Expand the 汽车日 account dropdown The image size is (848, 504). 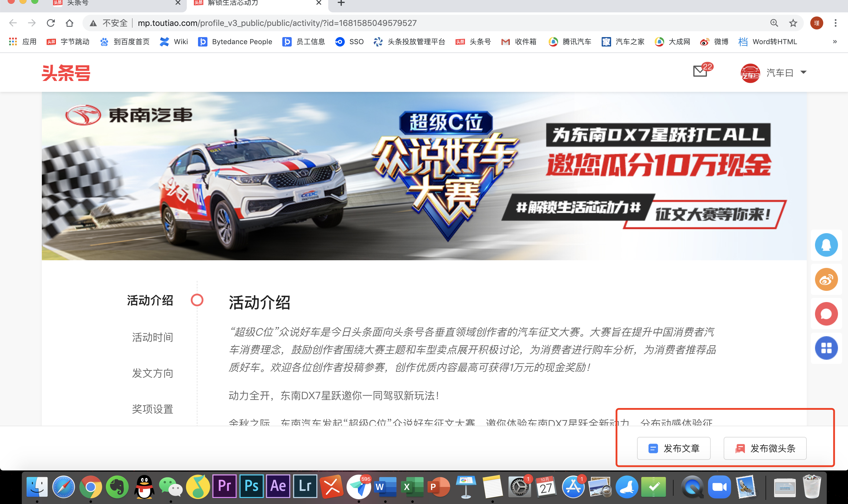[803, 72]
